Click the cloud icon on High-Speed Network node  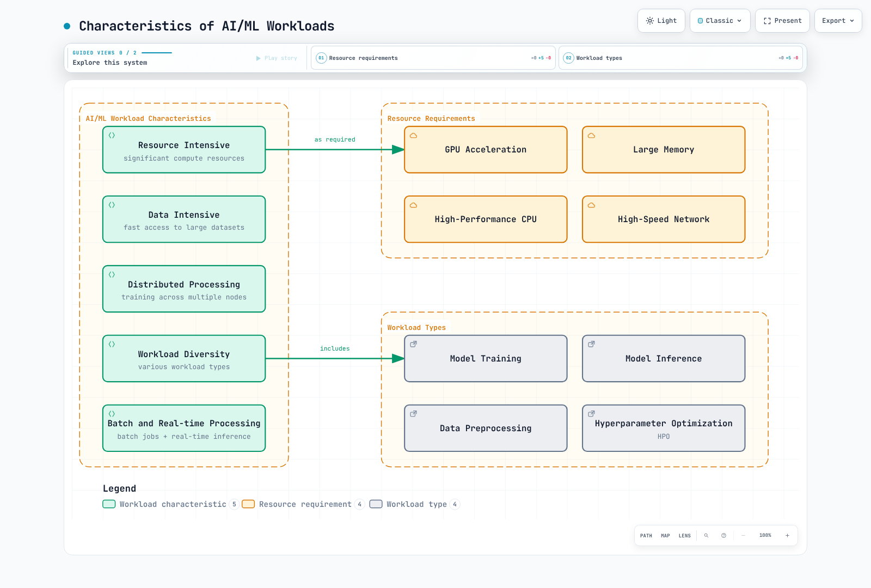[591, 205]
